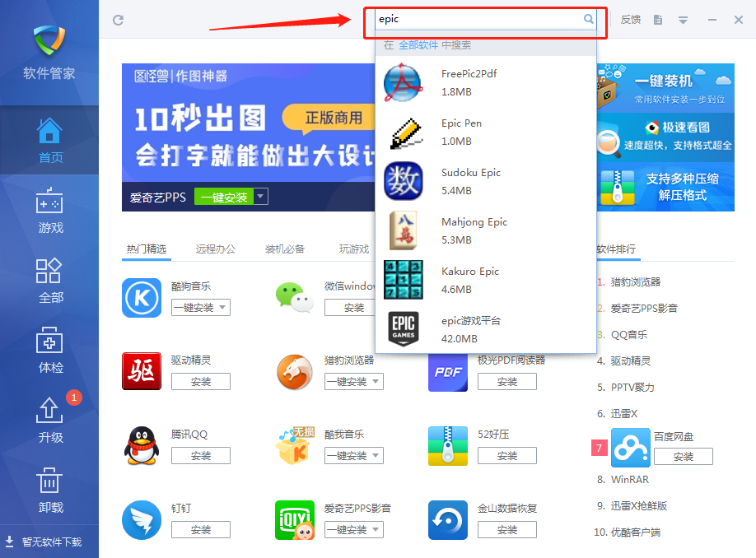Open the top-bar main menu dropdown icon
The height and width of the screenshot is (558, 756).
(x=683, y=20)
